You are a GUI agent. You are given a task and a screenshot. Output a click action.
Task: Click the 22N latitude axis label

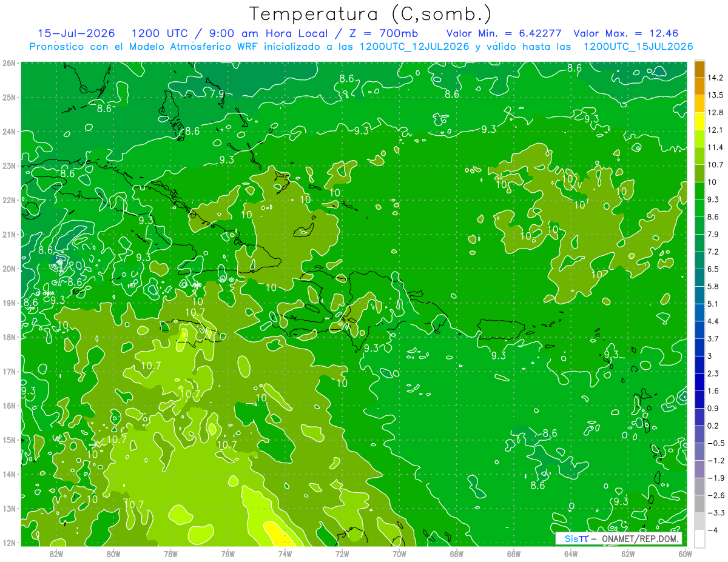coord(9,200)
